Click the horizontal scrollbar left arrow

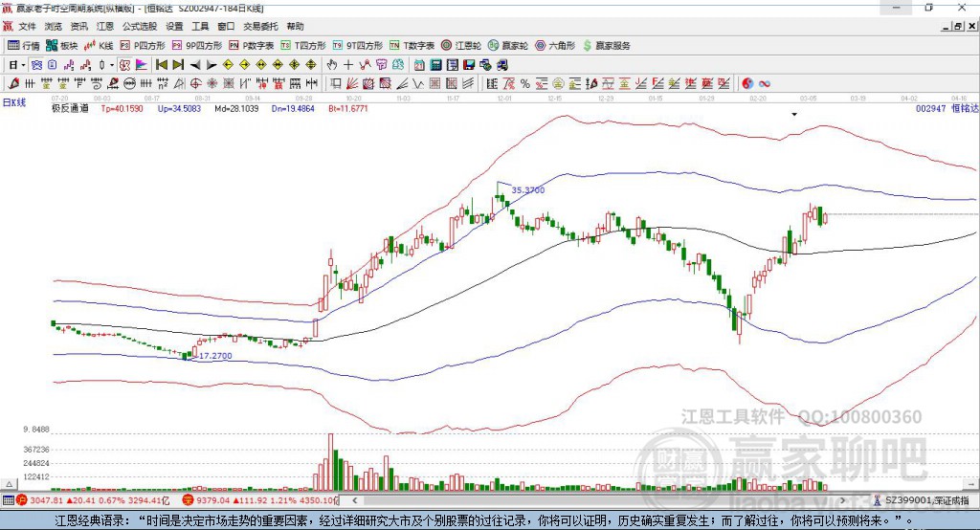(354, 500)
